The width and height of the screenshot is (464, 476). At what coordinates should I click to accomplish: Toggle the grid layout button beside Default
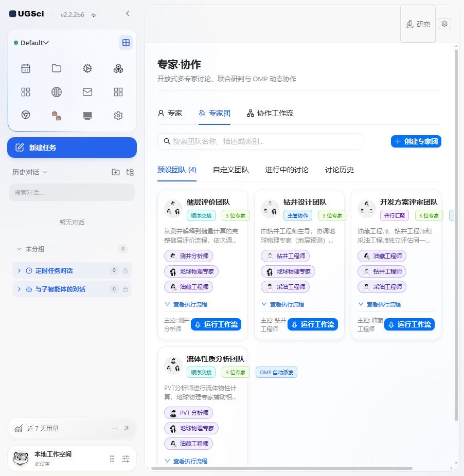pos(126,43)
